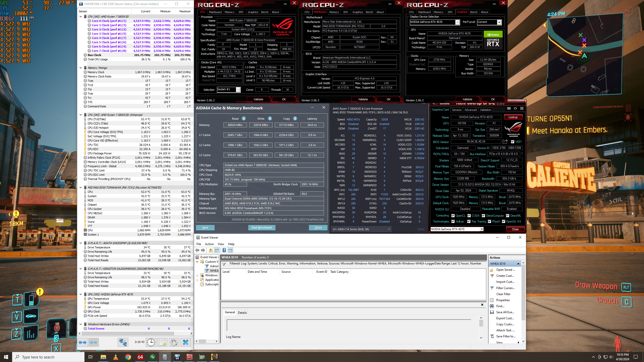Toggle PhysX checkbox in GPU-Z
The height and width of the screenshot is (362, 644).
pos(490,221)
